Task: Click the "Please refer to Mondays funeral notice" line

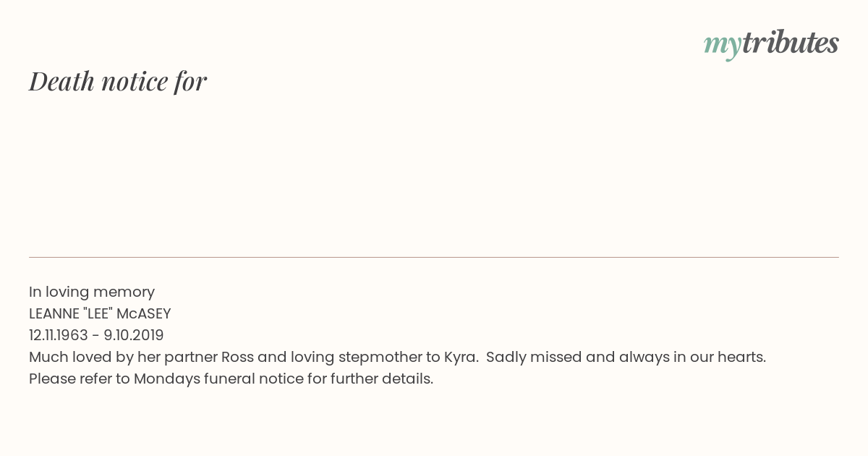Action: pos(231,379)
